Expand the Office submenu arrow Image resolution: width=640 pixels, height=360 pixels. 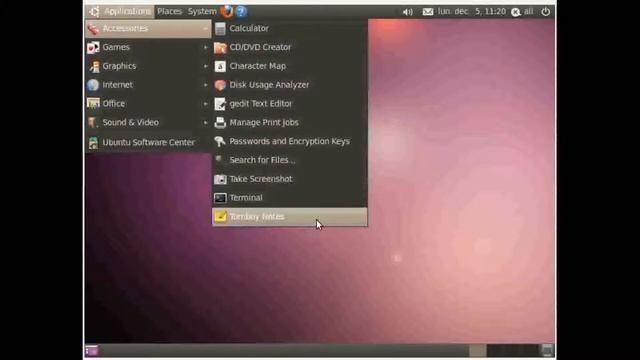click(205, 104)
